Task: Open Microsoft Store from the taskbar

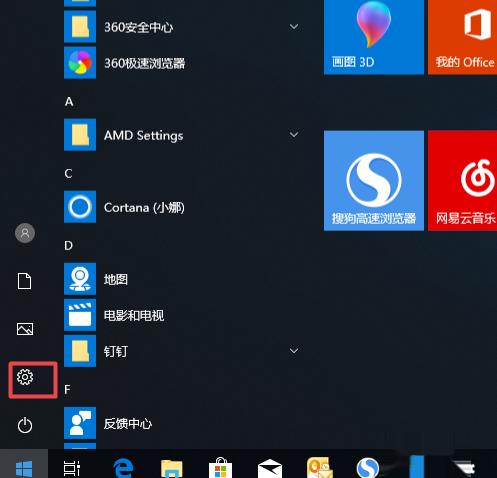Action: pyautogui.click(x=220, y=467)
